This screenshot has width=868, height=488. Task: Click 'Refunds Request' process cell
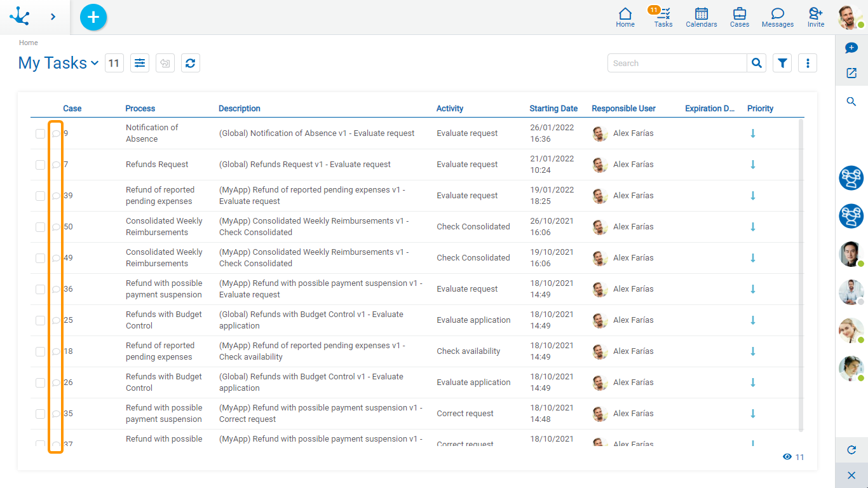point(157,165)
